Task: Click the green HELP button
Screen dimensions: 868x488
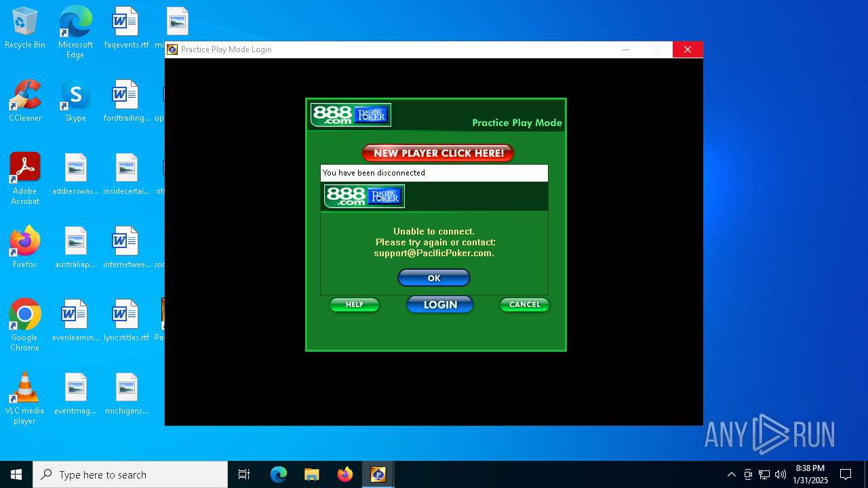Action: [x=355, y=305]
